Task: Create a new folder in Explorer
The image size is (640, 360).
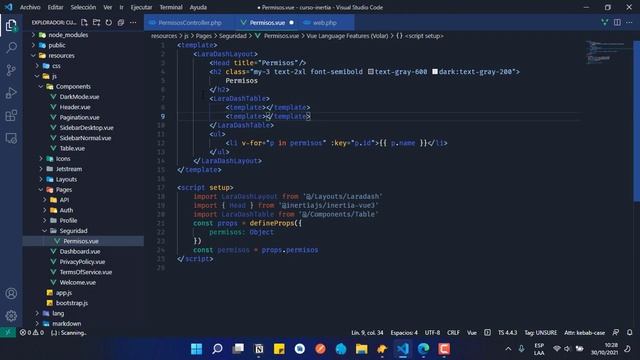Action: click(96, 22)
